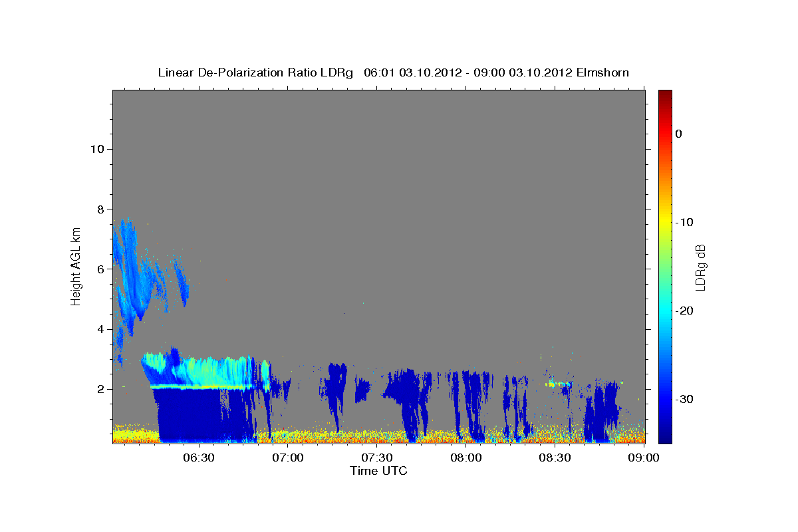Click the 08:00 time tick label

coord(466,458)
